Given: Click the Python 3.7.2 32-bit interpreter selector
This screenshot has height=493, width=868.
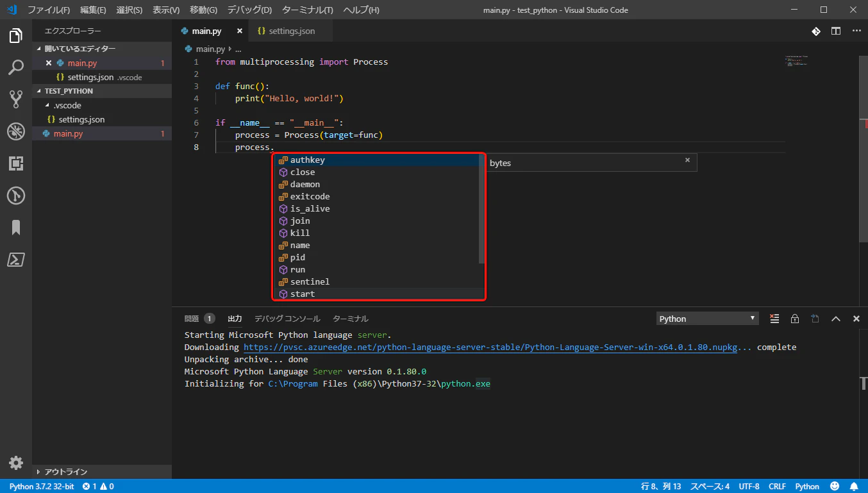Looking at the screenshot, I should (x=42, y=486).
